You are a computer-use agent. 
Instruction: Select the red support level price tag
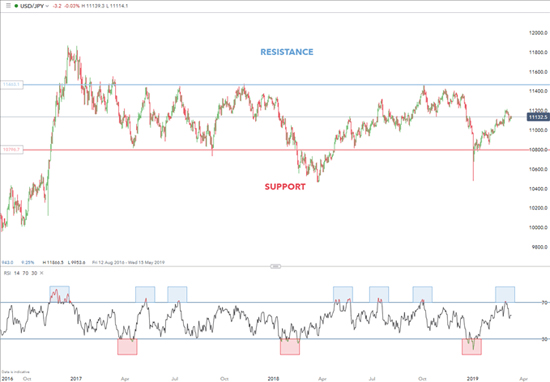(12, 150)
